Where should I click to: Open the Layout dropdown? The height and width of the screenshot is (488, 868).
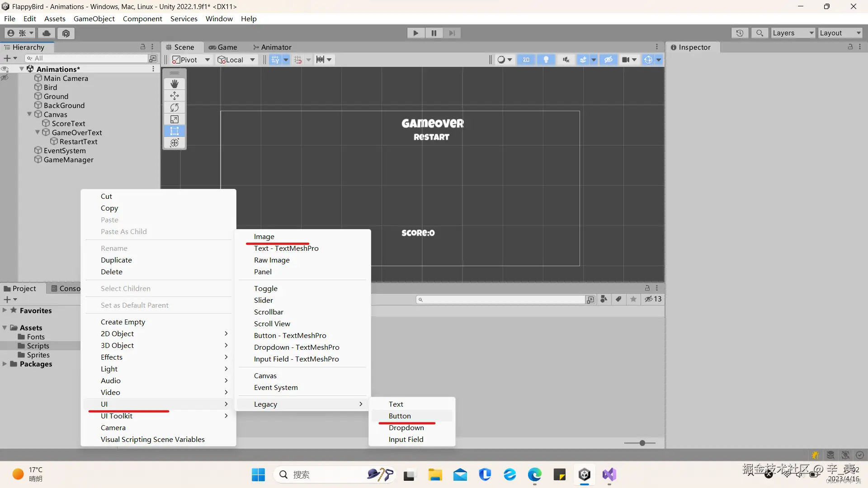coord(840,33)
